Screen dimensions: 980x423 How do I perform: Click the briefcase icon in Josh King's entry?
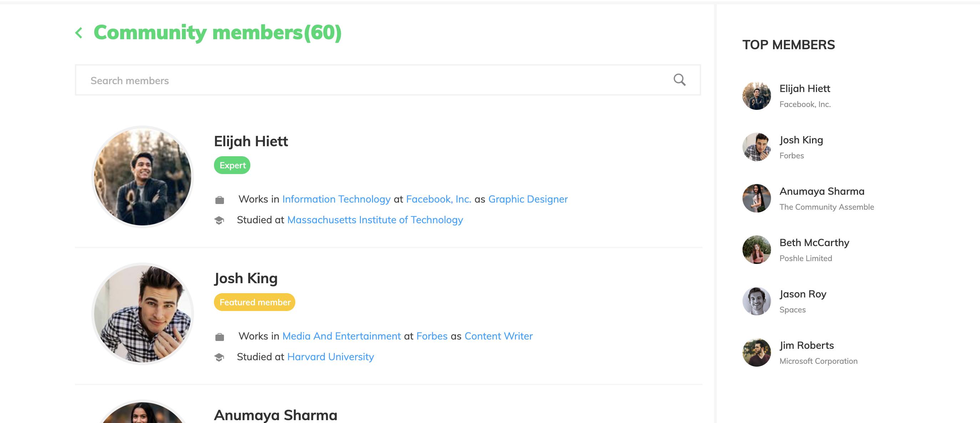click(220, 337)
